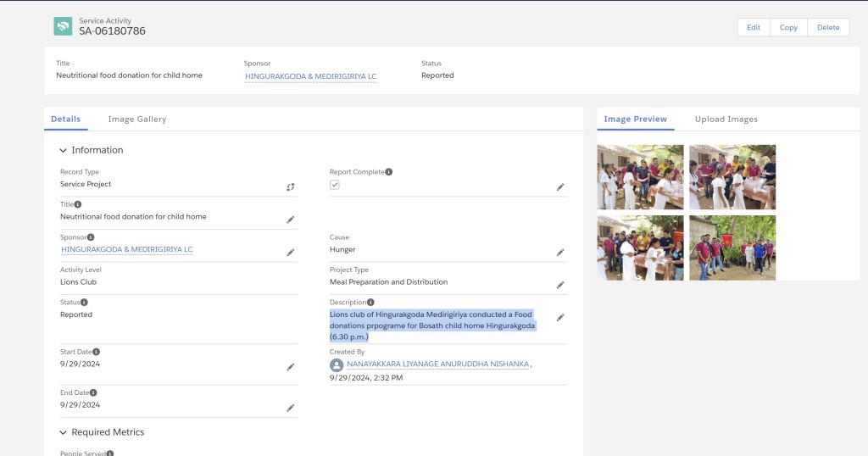
Task: Click the created timestamp 9/29/2024, 2:32 PM
Action: tap(366, 378)
